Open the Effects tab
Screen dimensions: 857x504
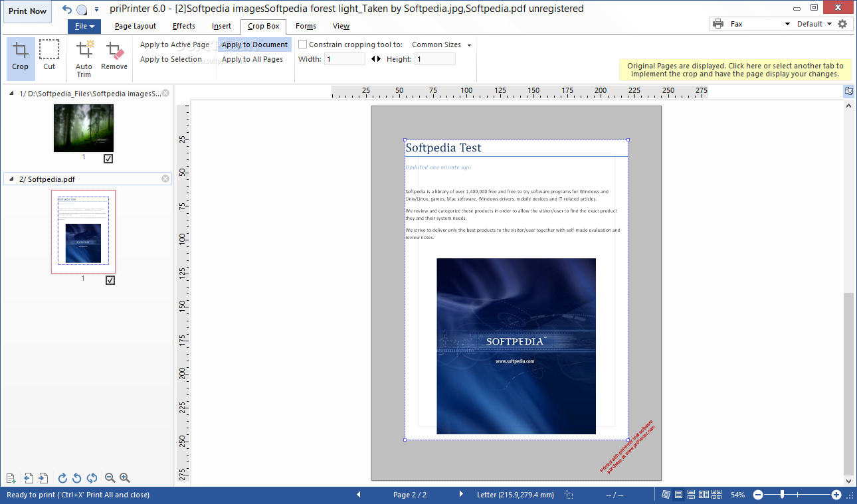184,27
